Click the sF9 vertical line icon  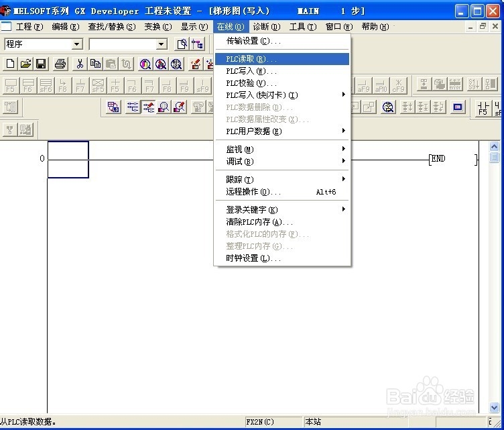pyautogui.click(x=202, y=86)
